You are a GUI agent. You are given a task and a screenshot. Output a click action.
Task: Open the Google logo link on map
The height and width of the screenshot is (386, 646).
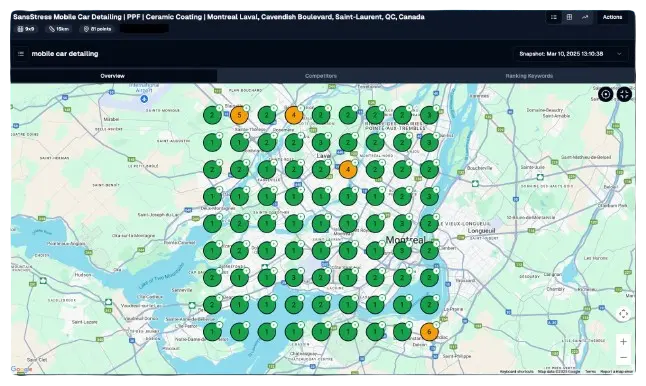pyautogui.click(x=21, y=369)
